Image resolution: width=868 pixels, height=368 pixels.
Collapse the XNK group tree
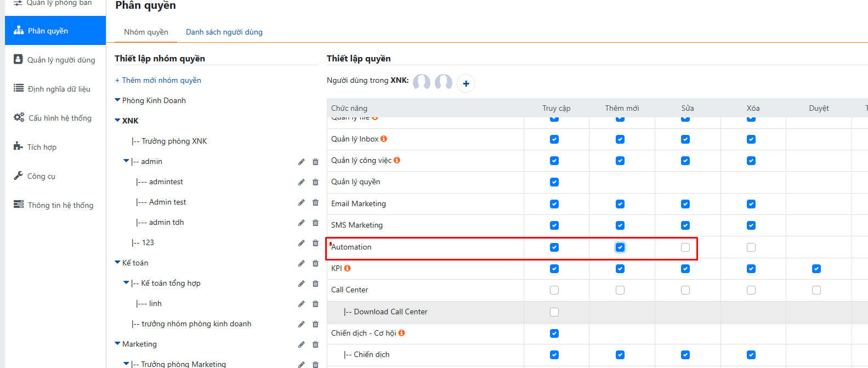point(117,121)
